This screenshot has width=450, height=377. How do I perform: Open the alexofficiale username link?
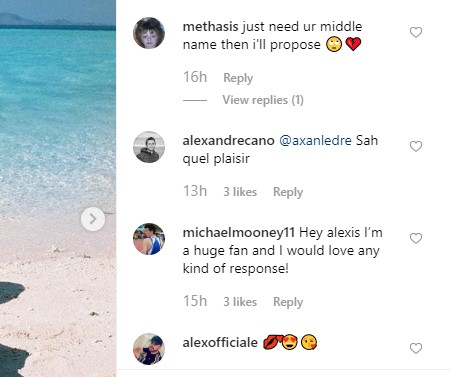220,342
